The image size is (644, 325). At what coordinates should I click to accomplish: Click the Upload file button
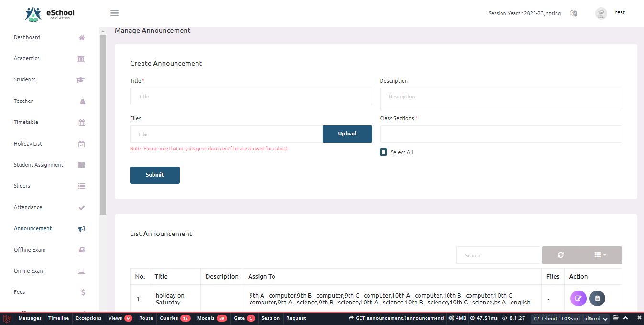(348, 134)
